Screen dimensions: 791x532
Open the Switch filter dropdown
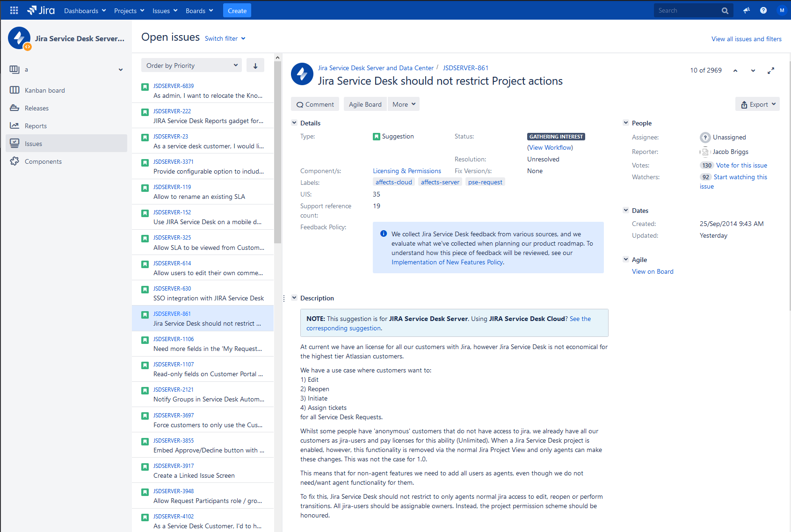[x=225, y=38]
